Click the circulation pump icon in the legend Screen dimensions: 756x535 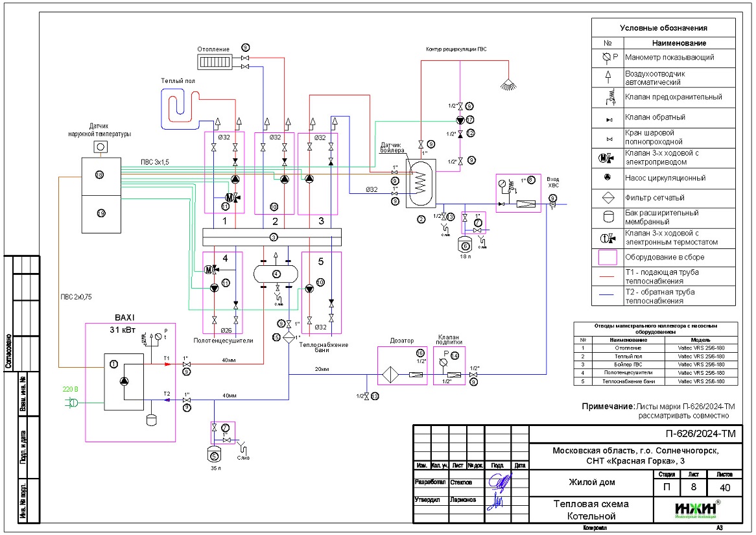607,178
